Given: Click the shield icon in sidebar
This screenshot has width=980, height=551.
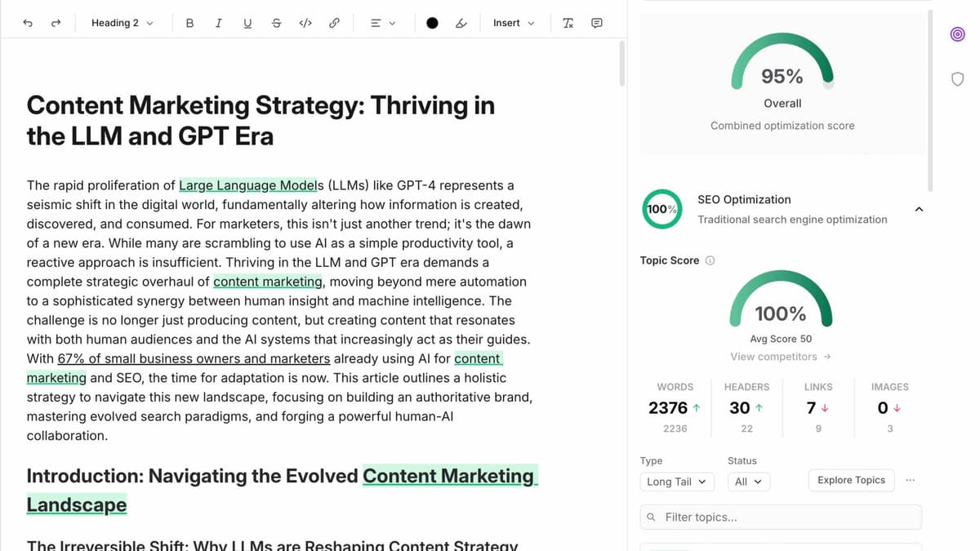Looking at the screenshot, I should [958, 79].
